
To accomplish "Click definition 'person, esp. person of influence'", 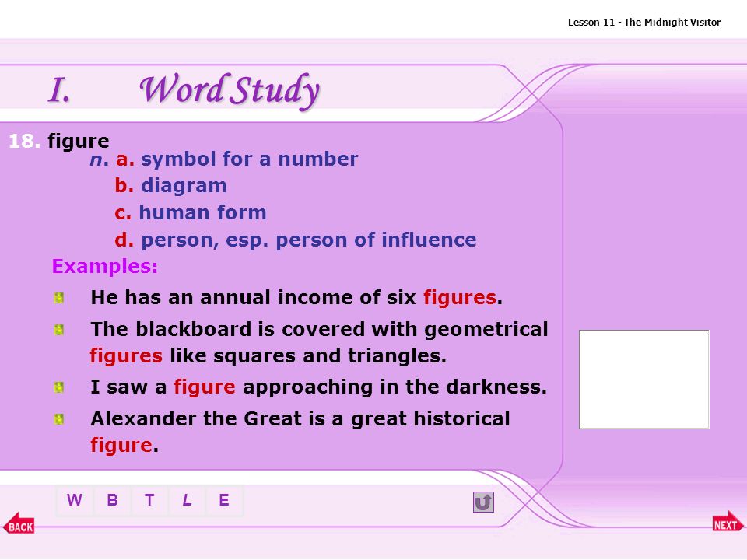I will click(x=309, y=240).
